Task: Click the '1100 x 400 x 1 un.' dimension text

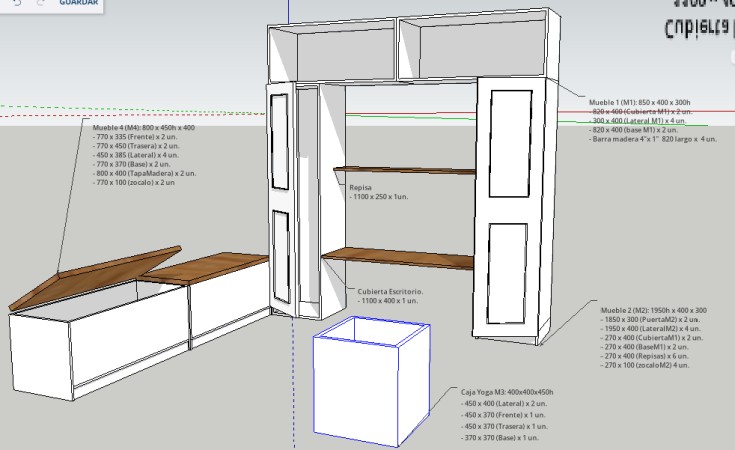Action: click(388, 301)
